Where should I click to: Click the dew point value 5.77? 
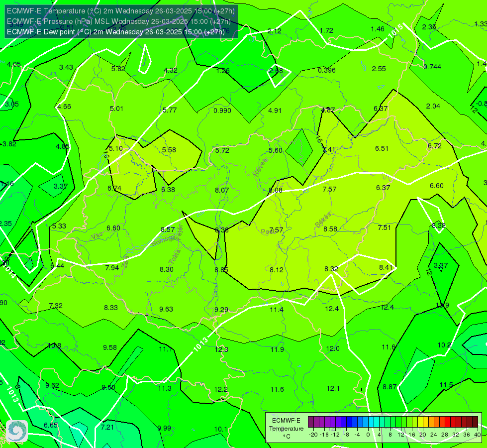(170, 110)
